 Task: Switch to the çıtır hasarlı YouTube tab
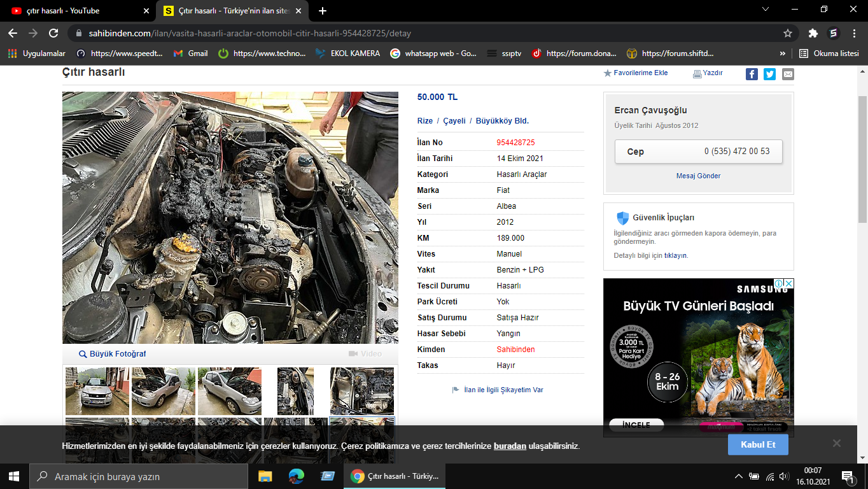tap(79, 11)
